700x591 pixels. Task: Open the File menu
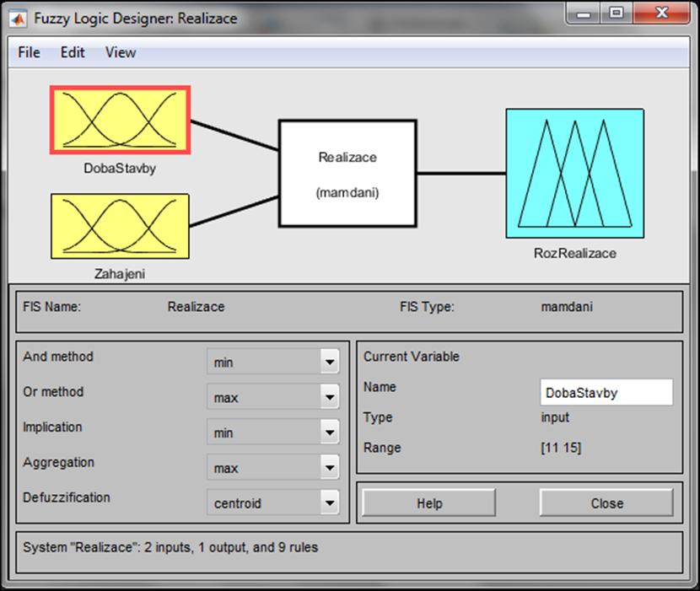(x=29, y=52)
